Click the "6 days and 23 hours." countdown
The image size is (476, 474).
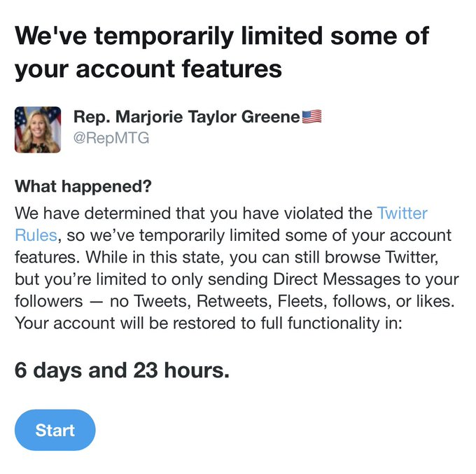click(122, 371)
